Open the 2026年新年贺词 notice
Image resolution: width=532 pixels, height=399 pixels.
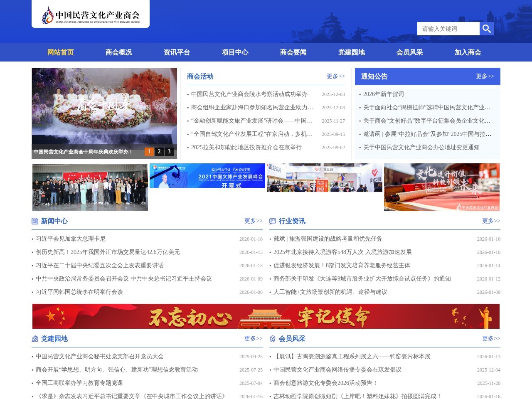tap(383, 94)
